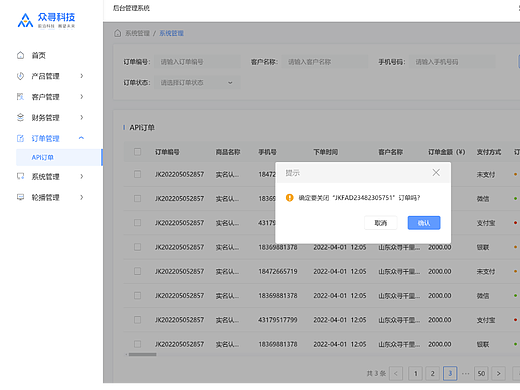Click 确认 button in dialog
Image resolution: width=520 pixels, height=390 pixels.
tap(424, 223)
